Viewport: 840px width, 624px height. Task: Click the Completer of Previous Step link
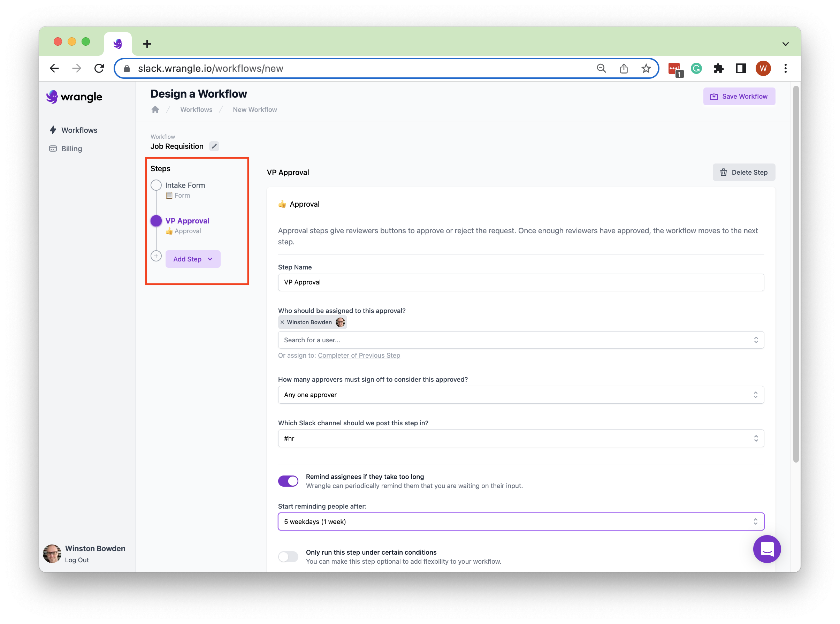point(359,356)
